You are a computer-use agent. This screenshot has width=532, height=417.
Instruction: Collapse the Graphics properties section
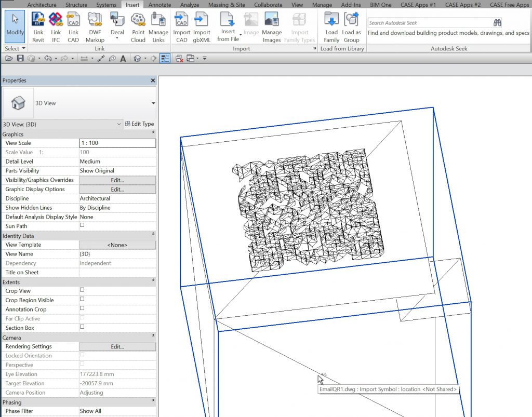pos(153,133)
